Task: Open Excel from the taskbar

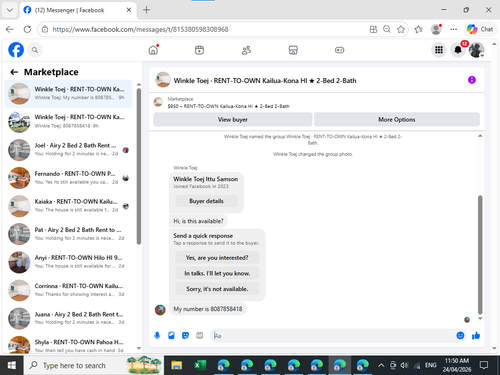Action: click(x=200, y=365)
